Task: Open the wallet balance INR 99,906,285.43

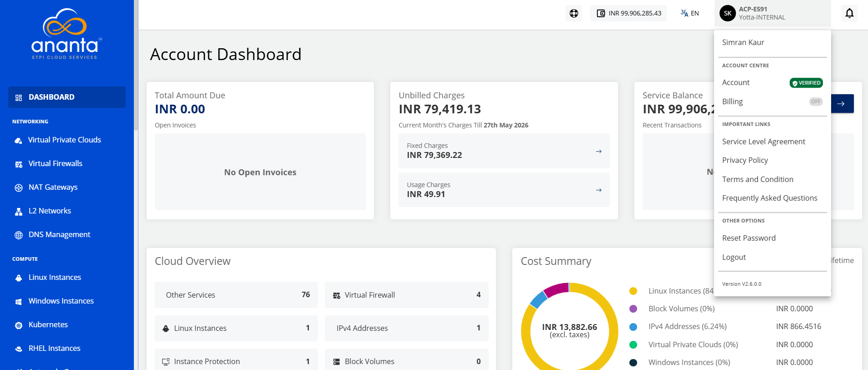Action: click(x=628, y=13)
